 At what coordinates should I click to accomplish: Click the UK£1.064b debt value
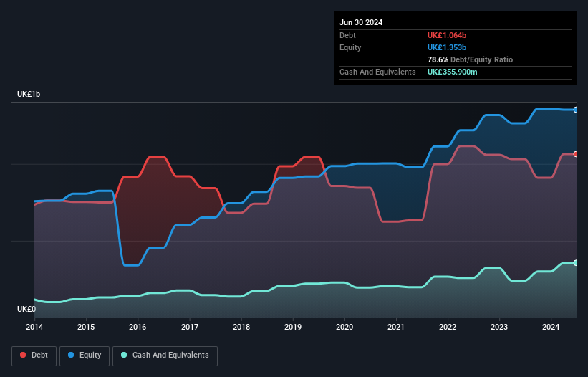tap(447, 35)
